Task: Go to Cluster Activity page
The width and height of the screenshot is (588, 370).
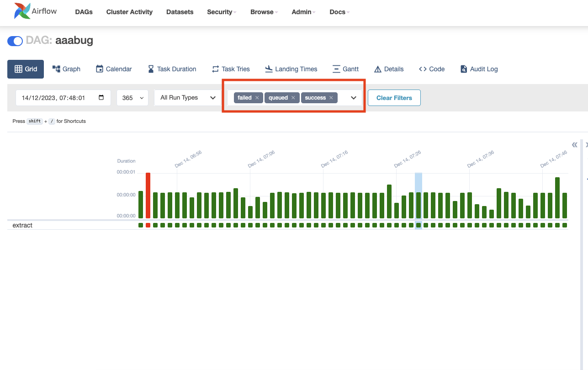Action: [x=129, y=12]
